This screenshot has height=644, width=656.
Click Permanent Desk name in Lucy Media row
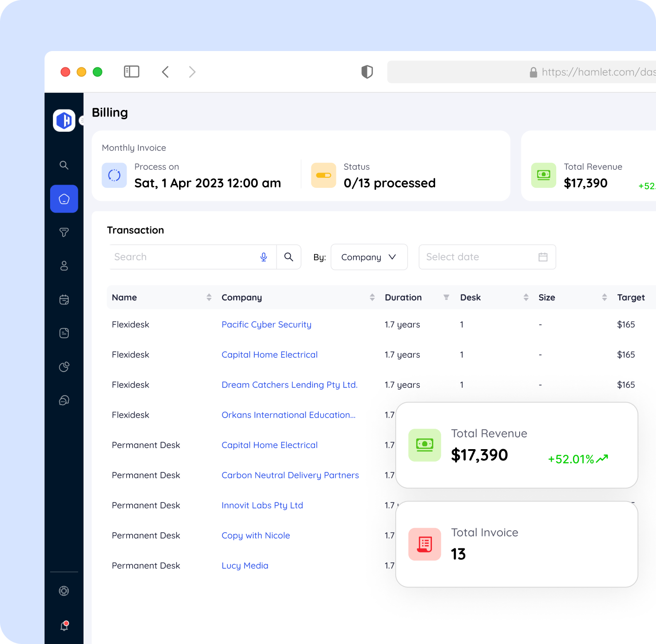pyautogui.click(x=146, y=566)
